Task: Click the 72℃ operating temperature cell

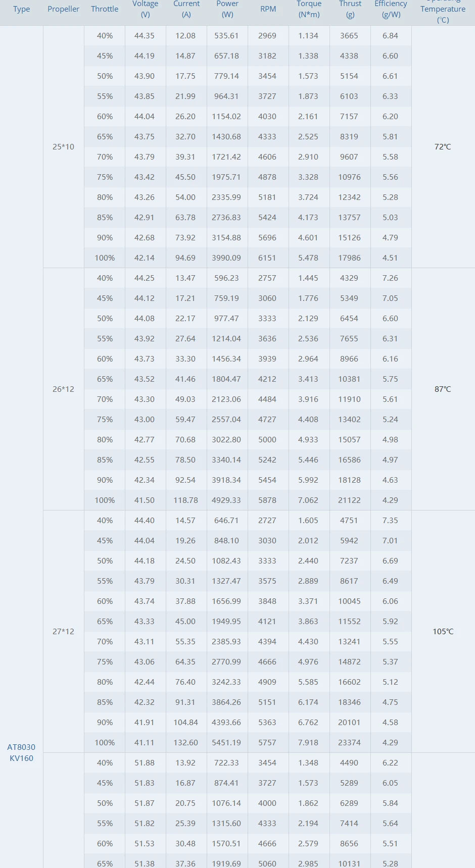Action: (443, 147)
